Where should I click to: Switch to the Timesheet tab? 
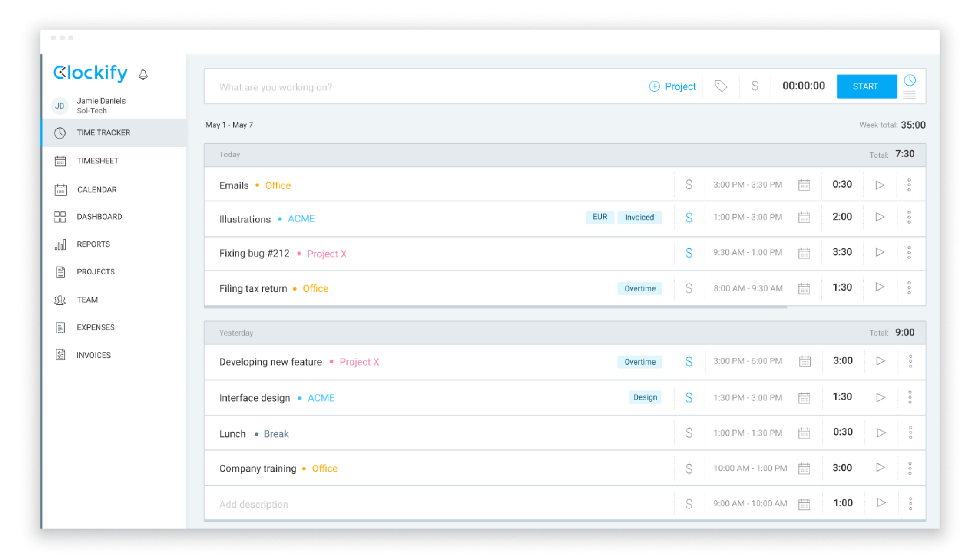tap(97, 161)
